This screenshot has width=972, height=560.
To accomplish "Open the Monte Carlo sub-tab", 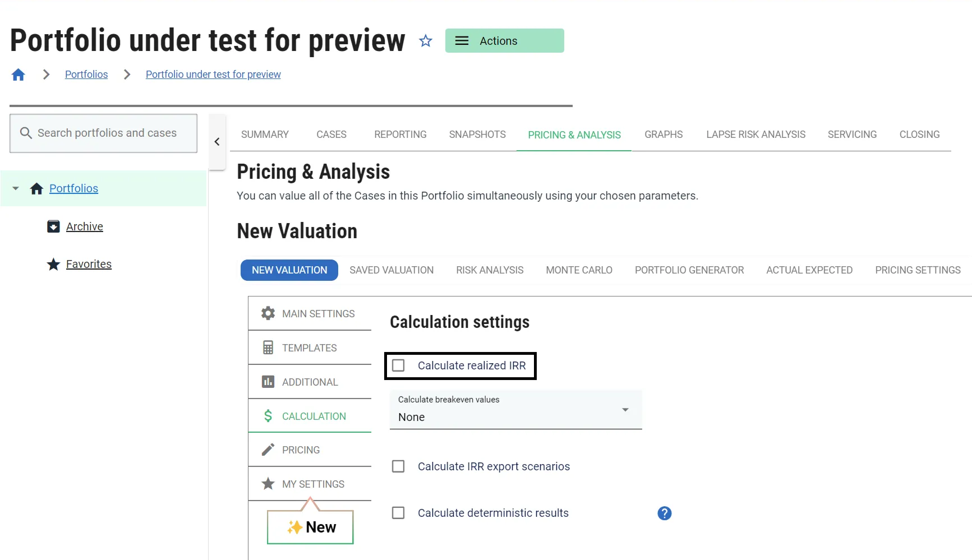I will click(x=579, y=270).
